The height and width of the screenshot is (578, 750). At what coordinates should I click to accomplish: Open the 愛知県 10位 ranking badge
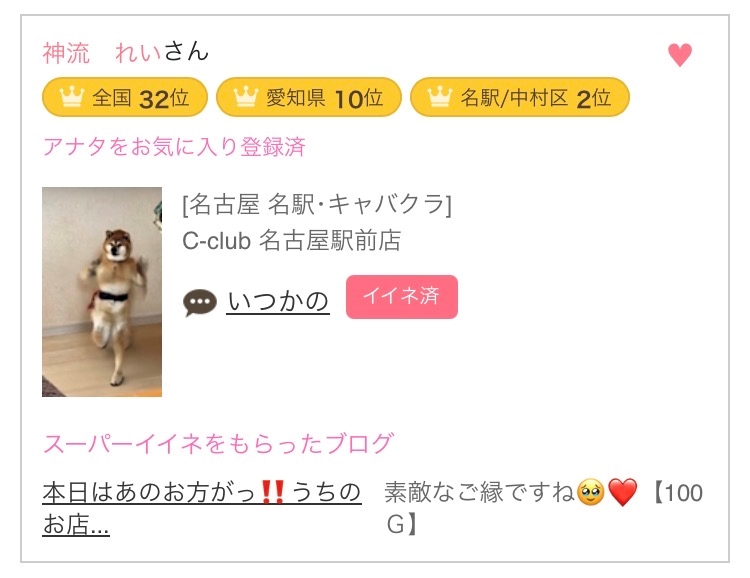(x=309, y=97)
